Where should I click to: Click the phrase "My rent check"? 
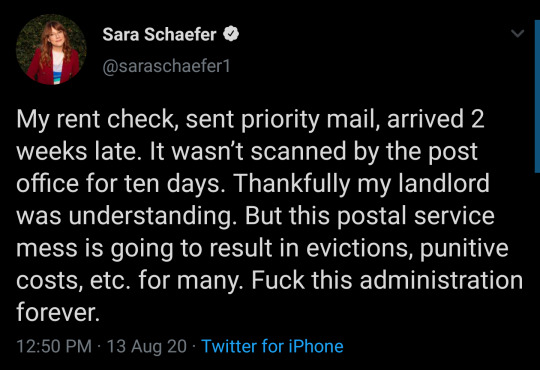[94, 119]
